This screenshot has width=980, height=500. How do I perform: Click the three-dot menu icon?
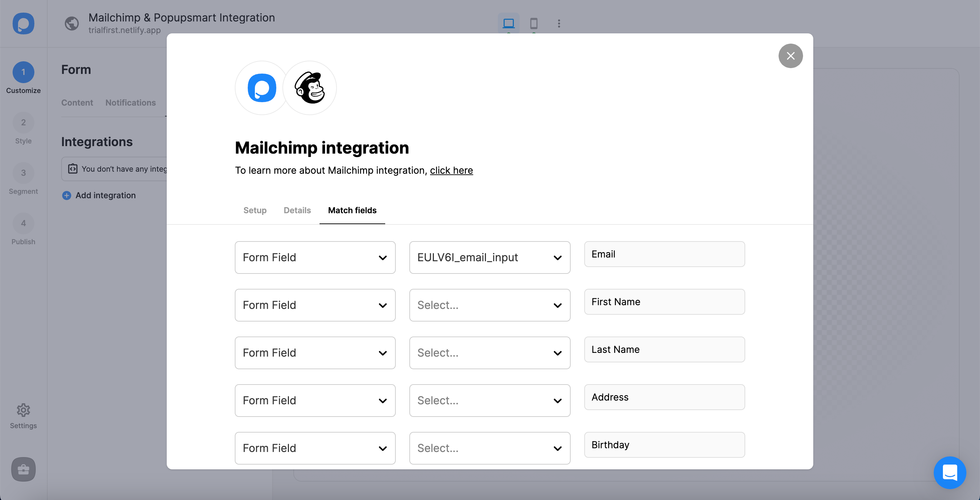[x=558, y=23]
